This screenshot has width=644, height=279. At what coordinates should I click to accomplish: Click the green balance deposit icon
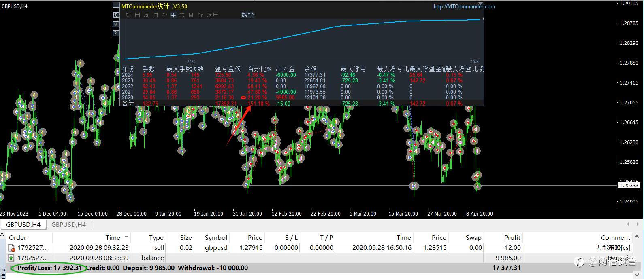click(x=11, y=258)
